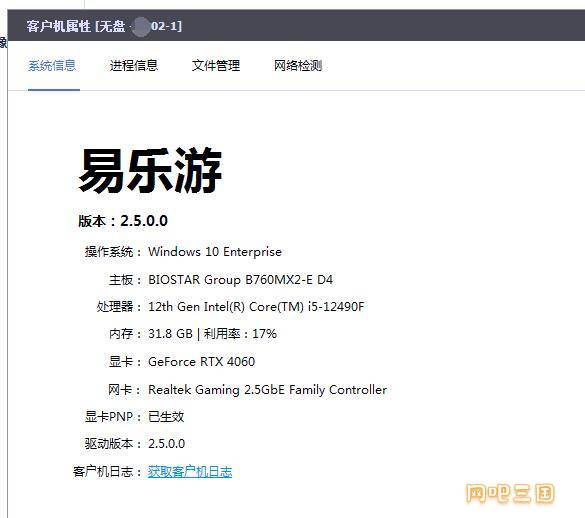Open the 文件管理 tab
Viewport: 585px width, 518px height.
point(216,66)
